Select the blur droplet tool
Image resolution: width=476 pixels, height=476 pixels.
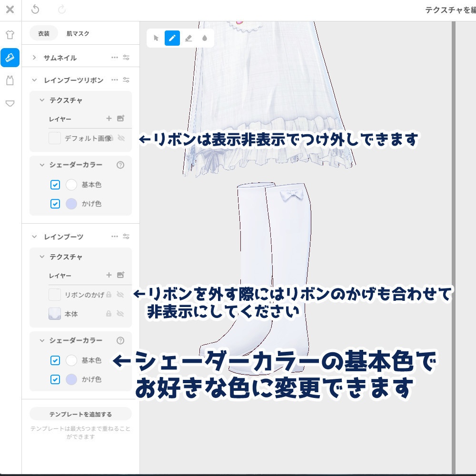(204, 39)
